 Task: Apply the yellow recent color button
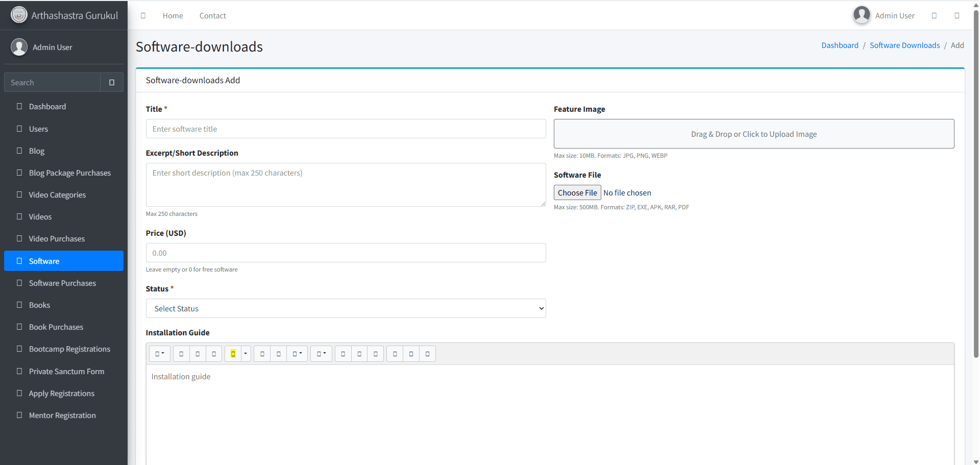click(x=233, y=354)
